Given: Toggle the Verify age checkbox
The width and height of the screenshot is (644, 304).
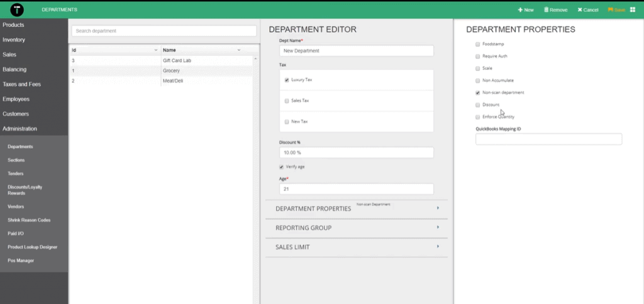Looking at the screenshot, I should click(281, 166).
